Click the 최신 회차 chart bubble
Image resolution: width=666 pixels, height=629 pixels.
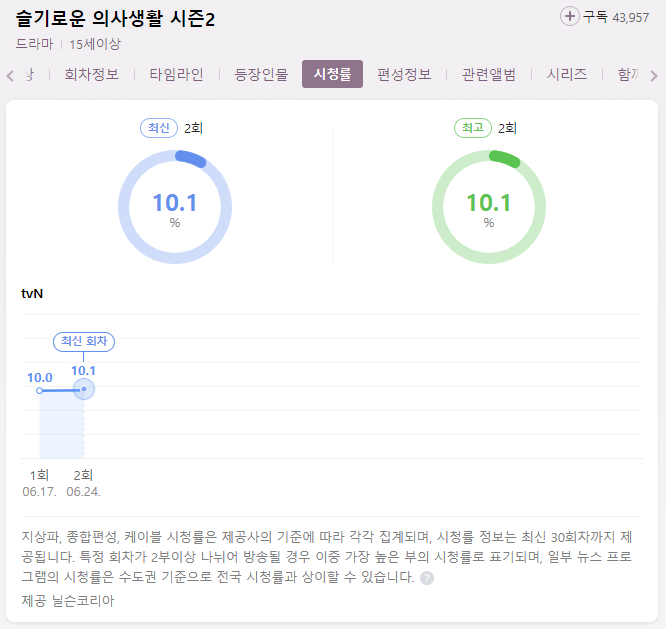84,341
